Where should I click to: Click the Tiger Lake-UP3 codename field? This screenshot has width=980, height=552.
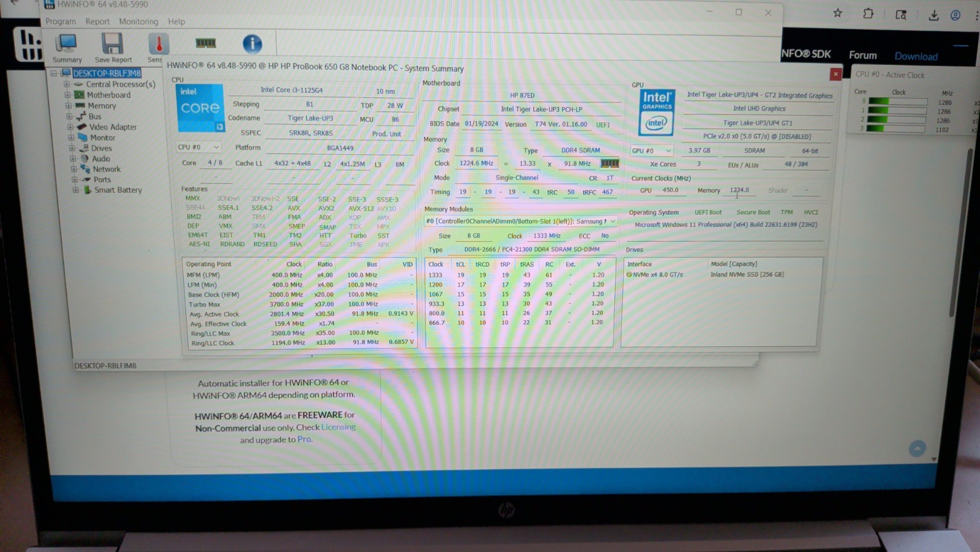311,118
